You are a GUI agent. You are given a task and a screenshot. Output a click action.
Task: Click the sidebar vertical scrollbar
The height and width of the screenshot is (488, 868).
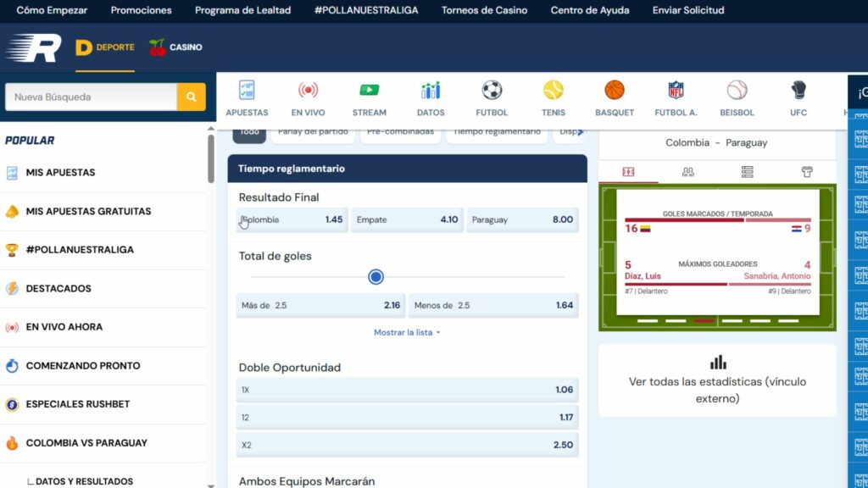[211, 158]
